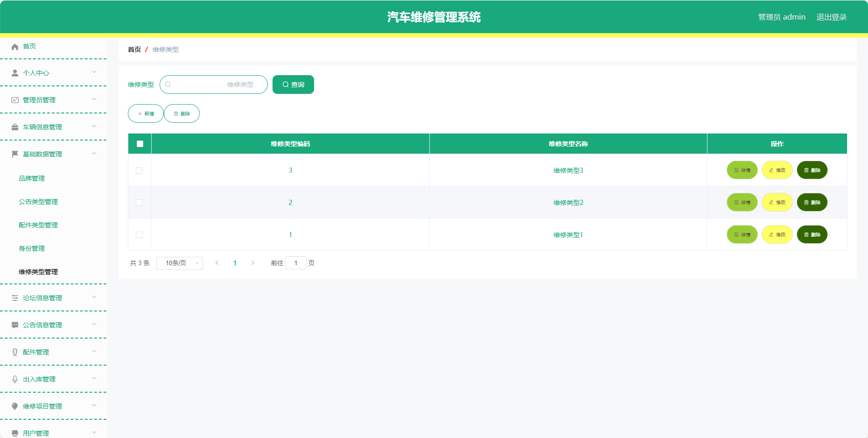868x438 pixels.
Task: Click the icon beside 用户管理
Action: pyautogui.click(x=15, y=433)
